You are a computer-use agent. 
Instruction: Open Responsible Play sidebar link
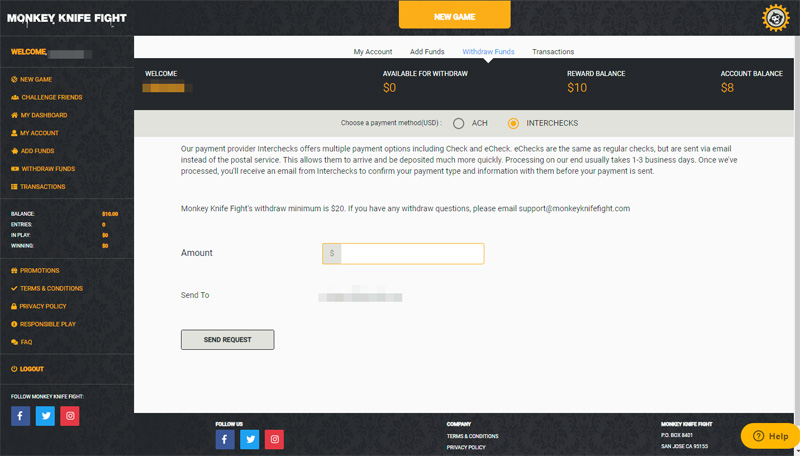click(x=43, y=324)
